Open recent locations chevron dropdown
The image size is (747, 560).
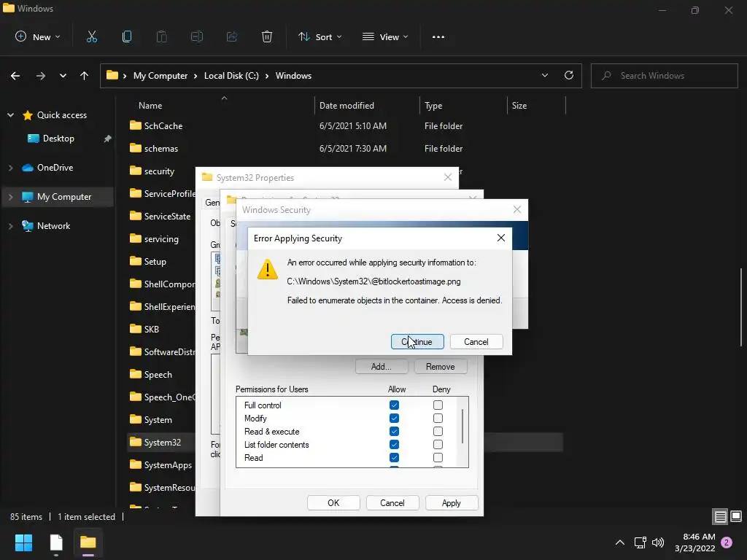click(63, 76)
